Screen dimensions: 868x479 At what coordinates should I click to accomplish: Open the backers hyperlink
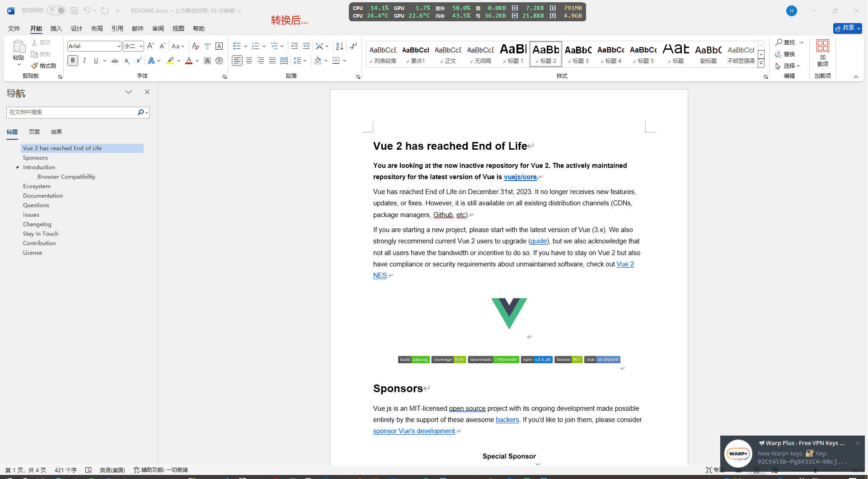pyautogui.click(x=507, y=420)
